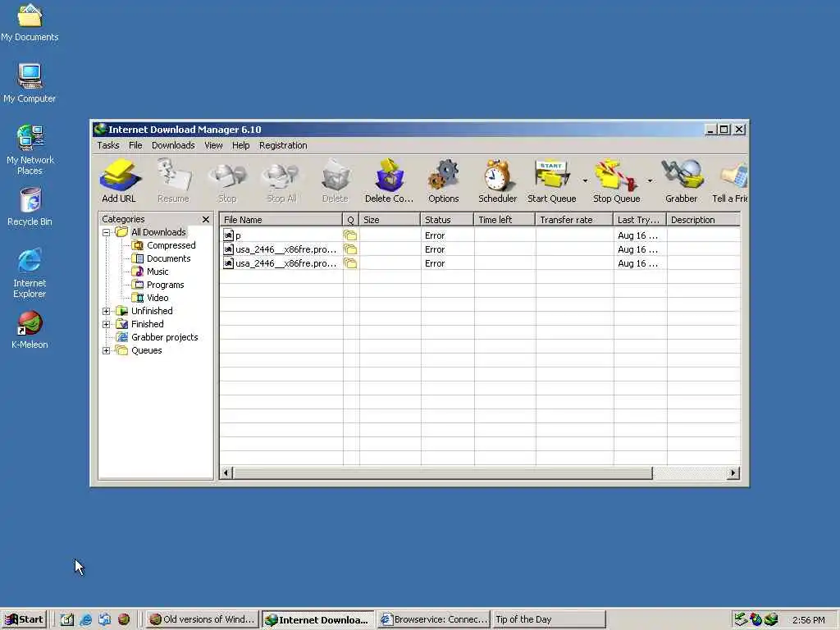Select the Recycle Bin desktop icon
This screenshot has height=630, width=840.
(30, 207)
